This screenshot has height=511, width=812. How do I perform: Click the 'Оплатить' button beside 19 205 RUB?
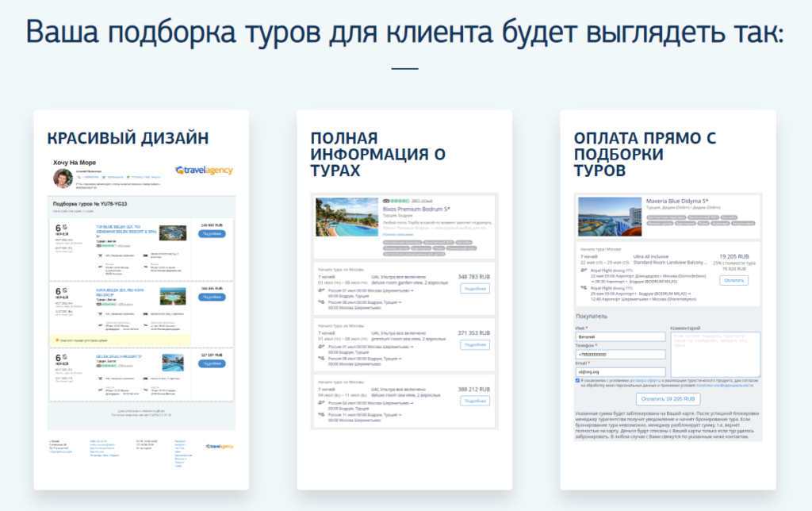coord(733,280)
